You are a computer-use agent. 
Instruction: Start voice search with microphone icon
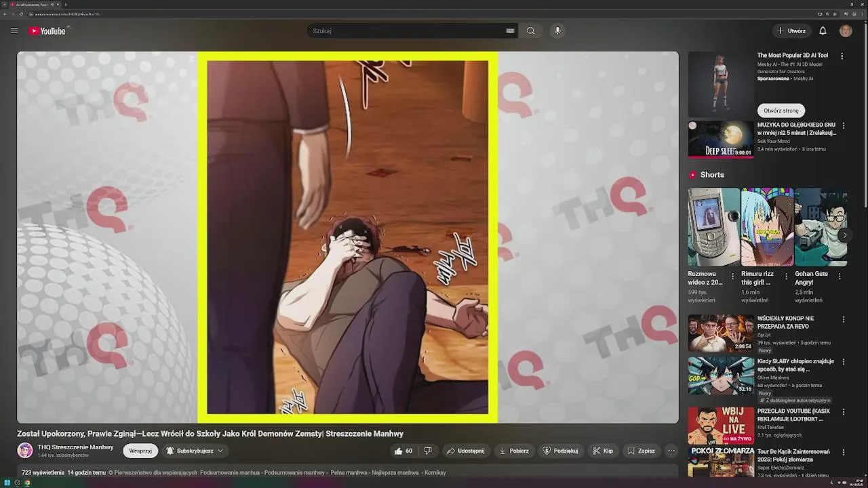point(557,30)
